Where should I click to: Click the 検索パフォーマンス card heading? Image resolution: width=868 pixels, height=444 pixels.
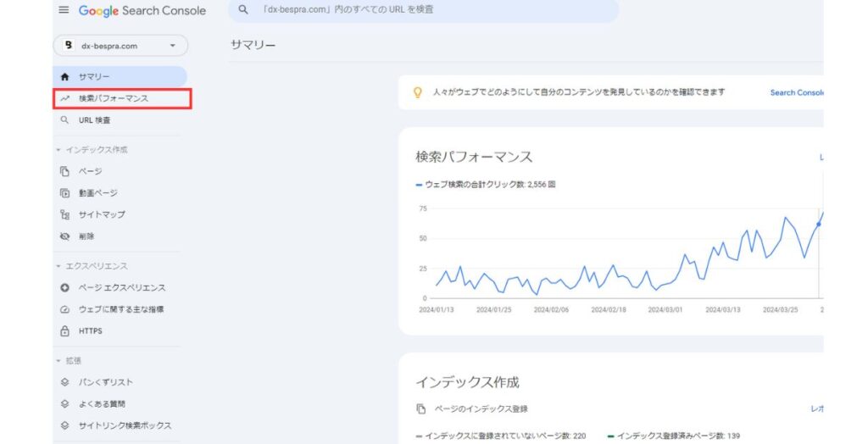point(474,158)
